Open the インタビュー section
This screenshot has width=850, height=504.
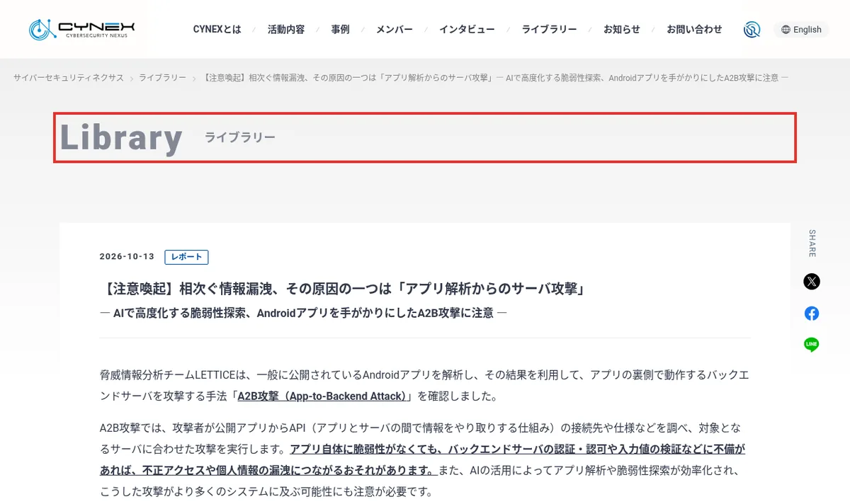pyautogui.click(x=467, y=29)
